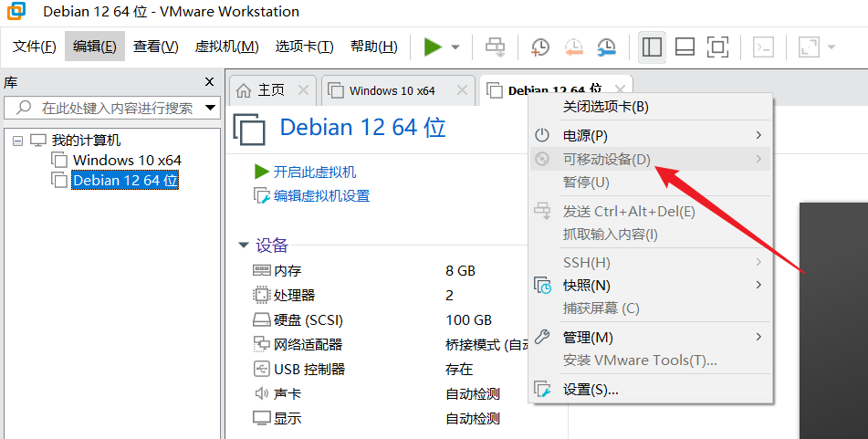
Task: Click the 100 GB hard disk value
Action: 469,320
